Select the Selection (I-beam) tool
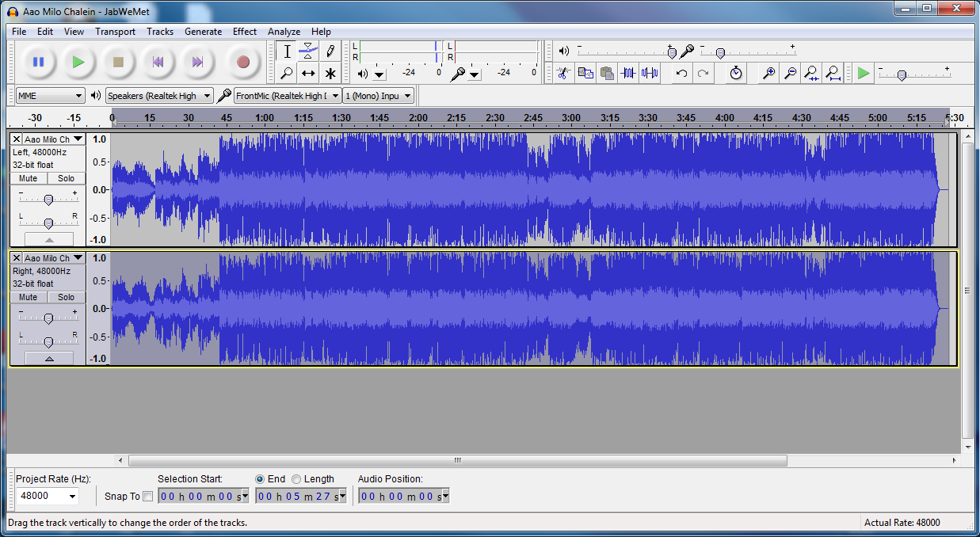 pyautogui.click(x=287, y=51)
